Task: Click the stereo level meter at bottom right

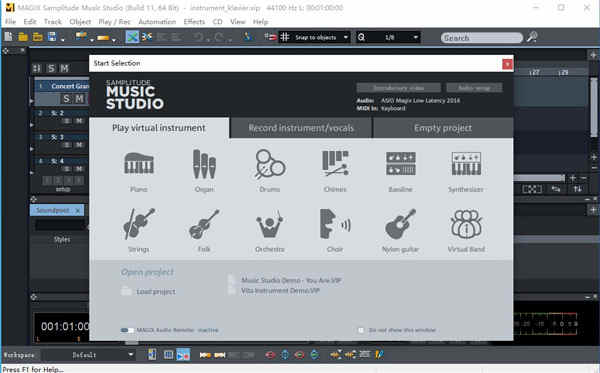Action: [545, 323]
